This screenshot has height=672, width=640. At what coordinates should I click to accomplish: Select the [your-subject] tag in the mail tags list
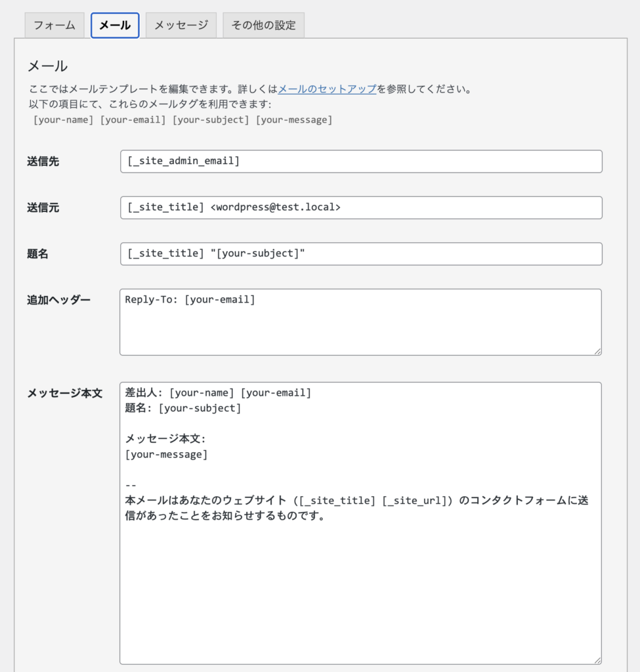pos(211,120)
